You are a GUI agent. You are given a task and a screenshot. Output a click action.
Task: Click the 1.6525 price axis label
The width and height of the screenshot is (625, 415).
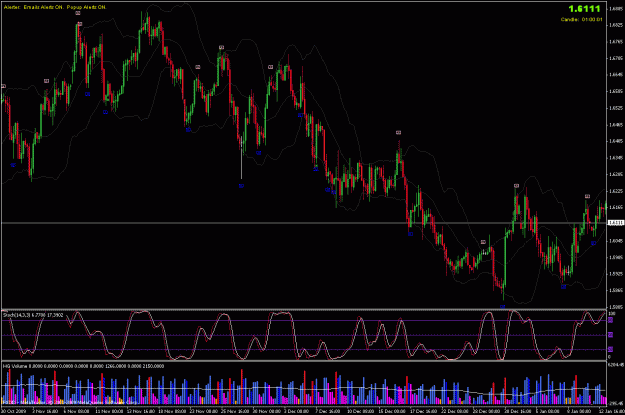pyautogui.click(x=616, y=108)
